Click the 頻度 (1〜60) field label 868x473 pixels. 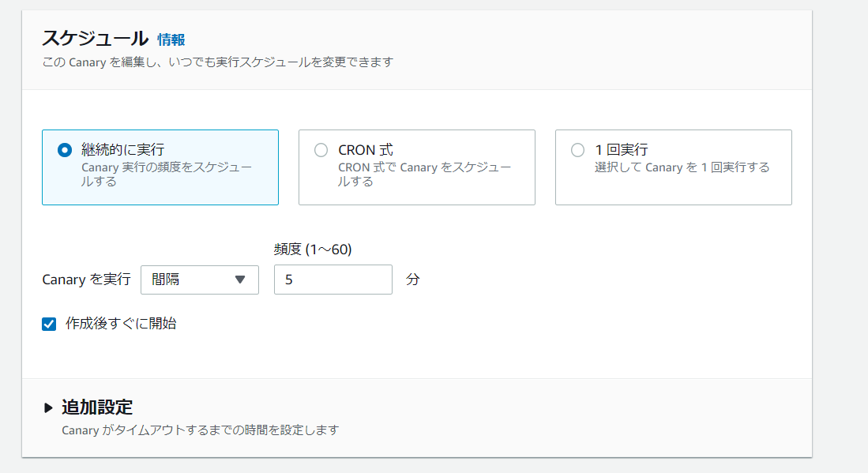pos(313,250)
